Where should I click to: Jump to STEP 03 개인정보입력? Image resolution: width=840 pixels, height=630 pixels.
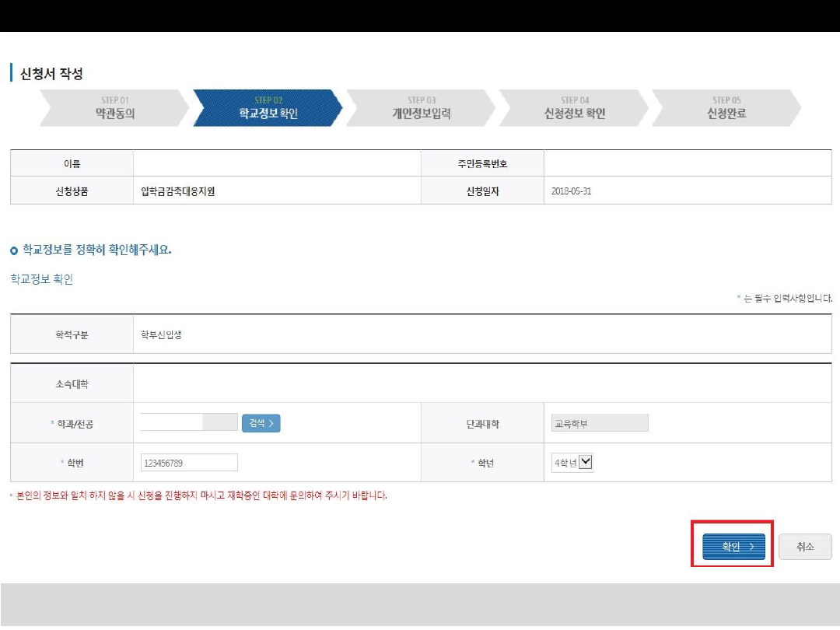pos(421,108)
